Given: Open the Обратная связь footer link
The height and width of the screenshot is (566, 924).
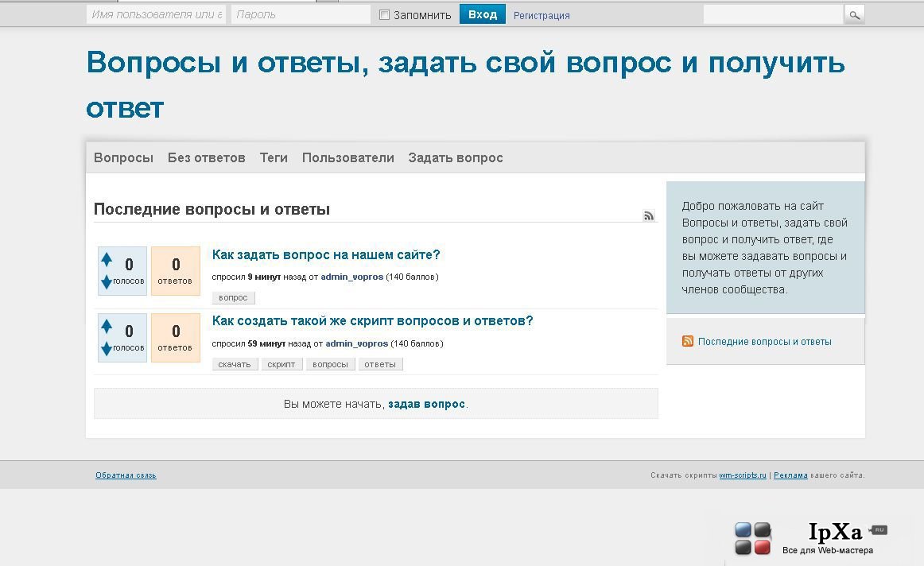Looking at the screenshot, I should (126, 475).
